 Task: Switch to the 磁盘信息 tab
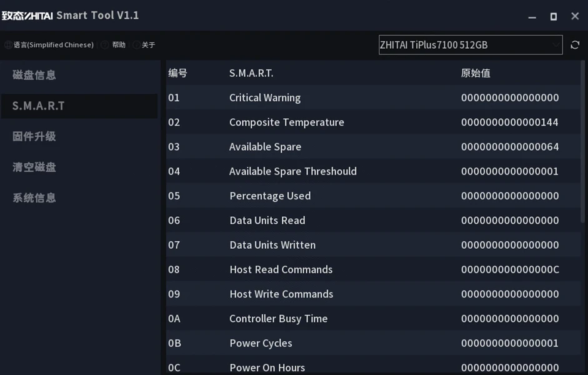34,75
